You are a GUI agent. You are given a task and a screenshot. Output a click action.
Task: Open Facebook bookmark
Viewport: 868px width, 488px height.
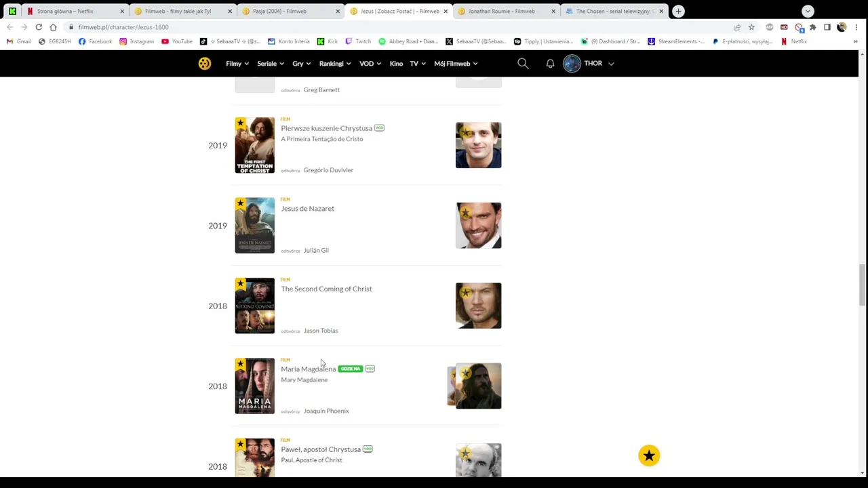(x=95, y=41)
